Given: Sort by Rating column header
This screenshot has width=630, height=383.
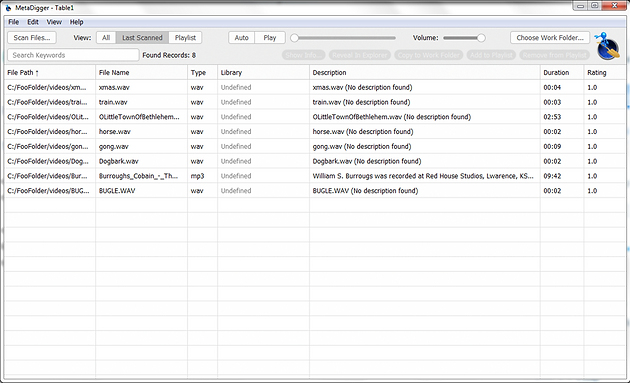Looking at the screenshot, I should pos(605,73).
